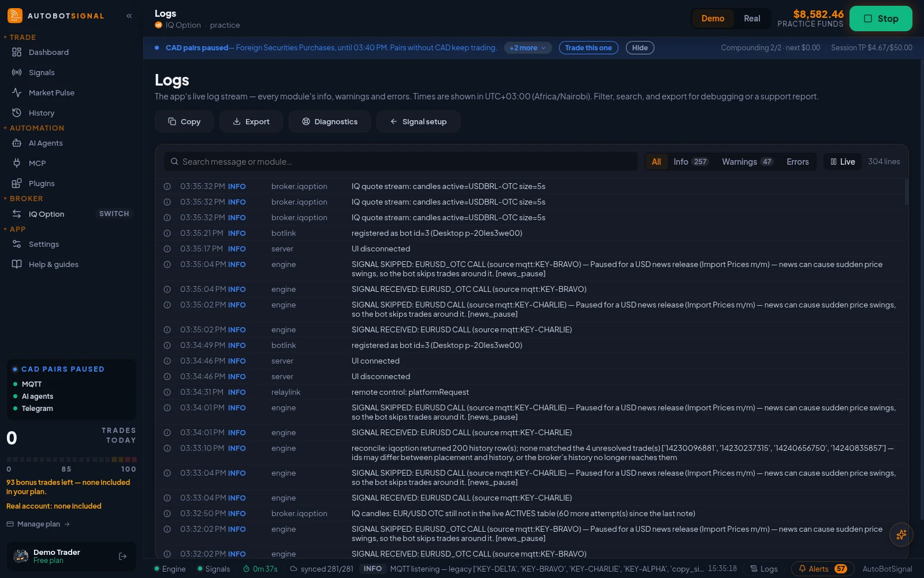Open the MCP section
The width and height of the screenshot is (924, 578).
[x=72, y=163]
